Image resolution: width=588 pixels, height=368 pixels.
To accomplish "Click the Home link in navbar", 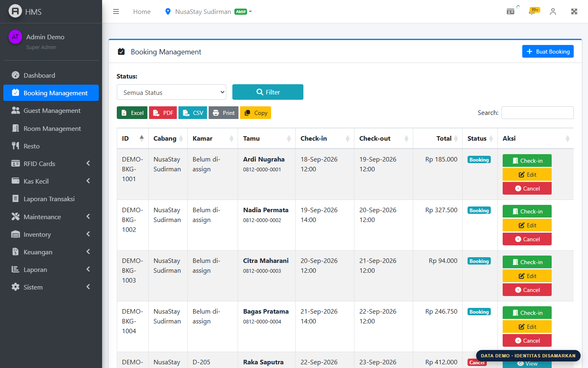I will point(142,11).
